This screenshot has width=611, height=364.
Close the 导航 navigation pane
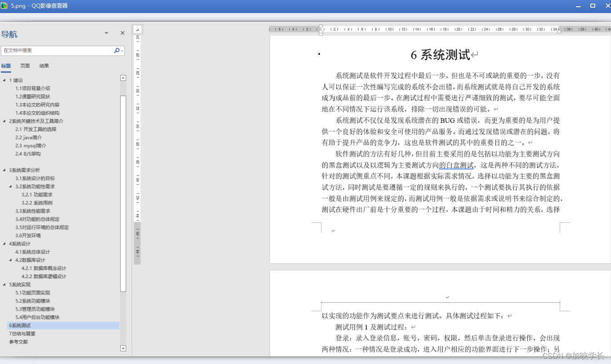[122, 33]
